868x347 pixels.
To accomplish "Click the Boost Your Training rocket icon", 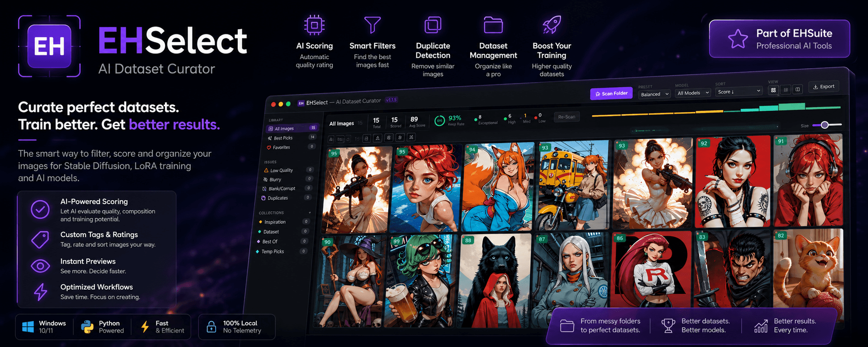I will [552, 25].
